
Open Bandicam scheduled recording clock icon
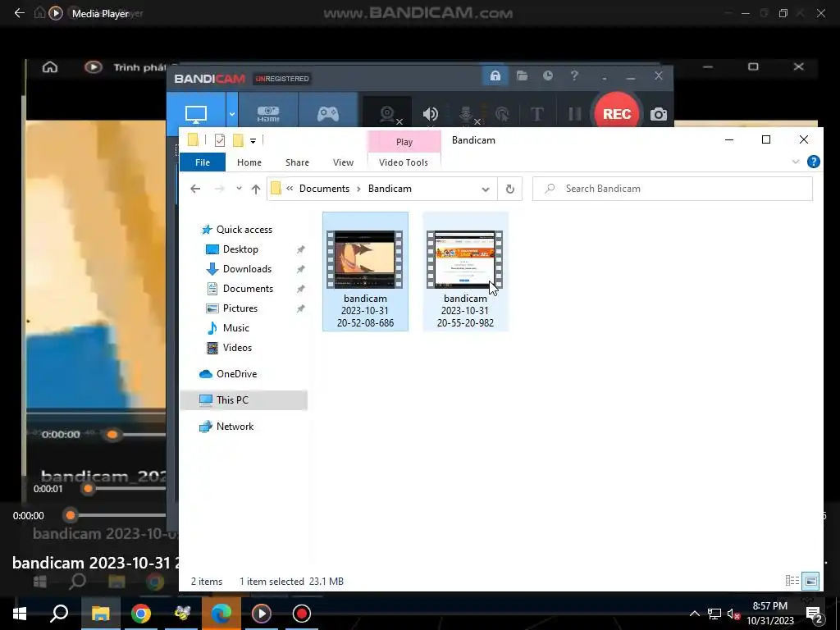pos(547,76)
